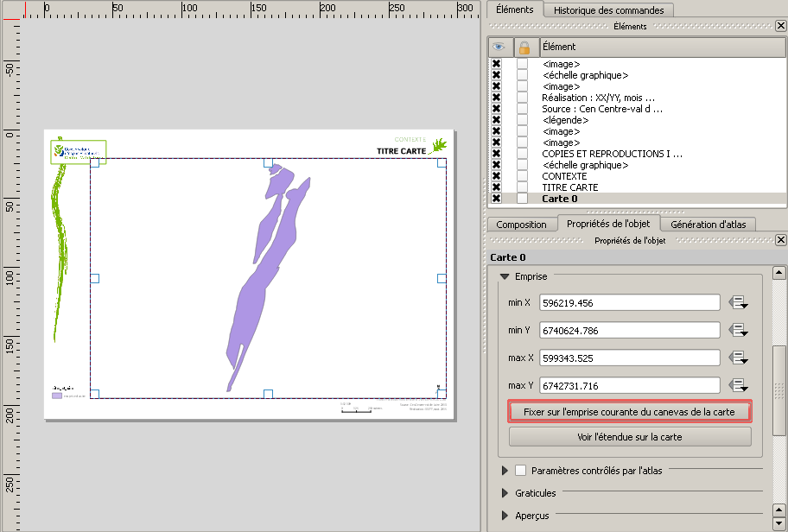The width and height of the screenshot is (788, 532).
Task: Open data-defined override for max Y
Action: [x=738, y=385]
